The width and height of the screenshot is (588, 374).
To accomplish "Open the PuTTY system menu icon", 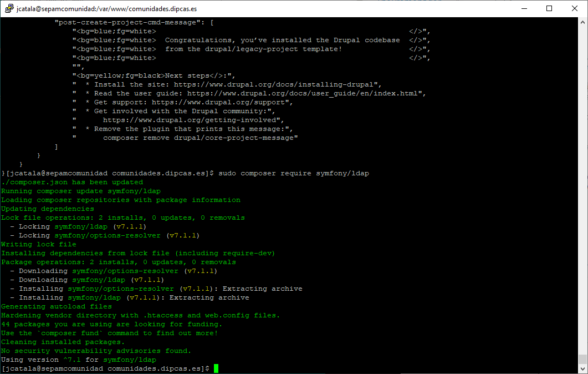I will pos(9,8).
